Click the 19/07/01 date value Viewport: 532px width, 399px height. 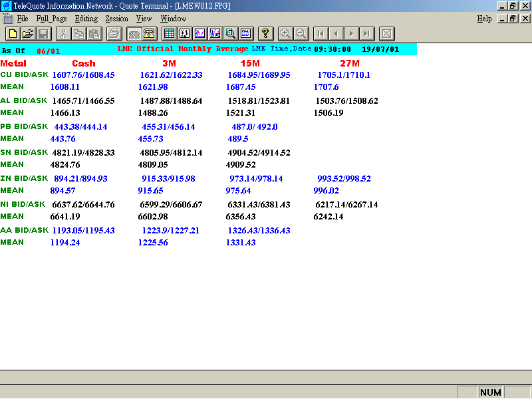[x=380, y=49]
